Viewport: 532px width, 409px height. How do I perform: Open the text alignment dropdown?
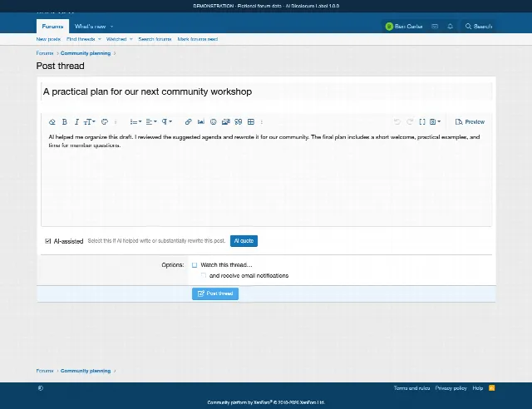coord(151,122)
